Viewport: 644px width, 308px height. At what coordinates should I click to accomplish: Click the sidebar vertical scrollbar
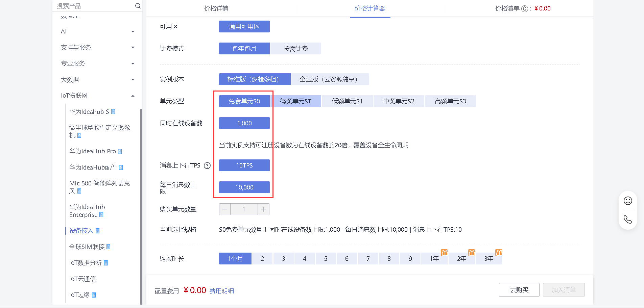pos(141,206)
